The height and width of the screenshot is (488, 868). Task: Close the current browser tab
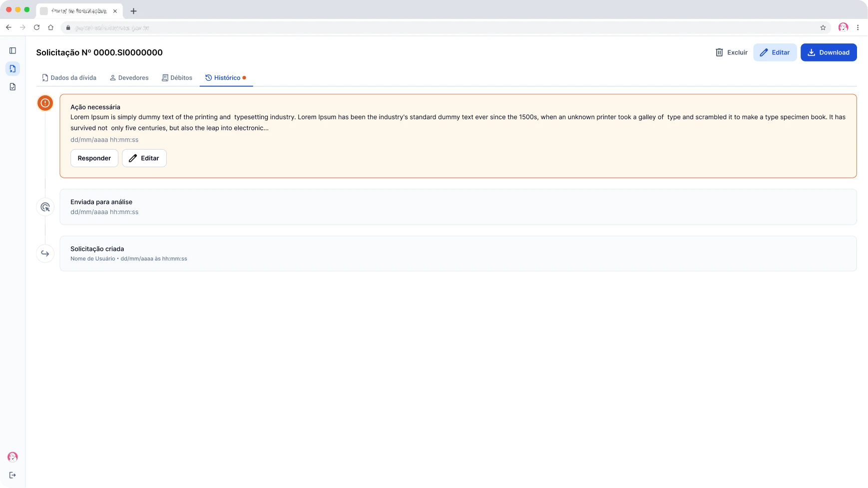(x=115, y=11)
